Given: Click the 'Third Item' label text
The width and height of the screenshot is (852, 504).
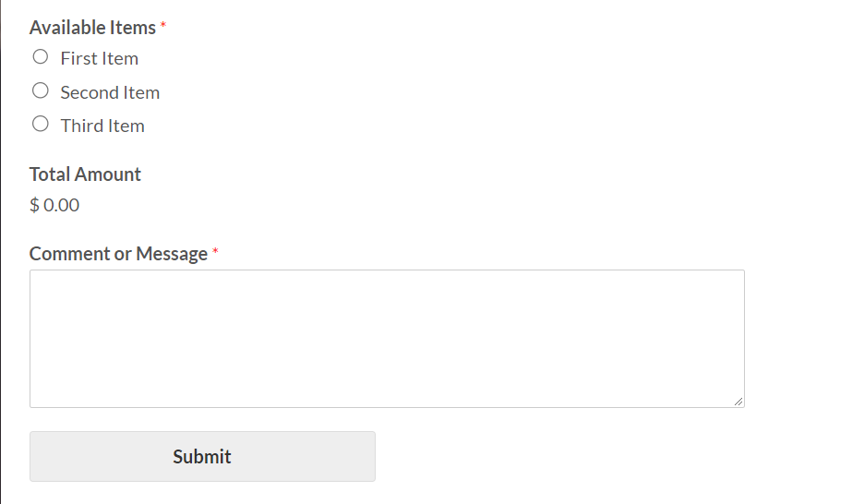Looking at the screenshot, I should [102, 126].
